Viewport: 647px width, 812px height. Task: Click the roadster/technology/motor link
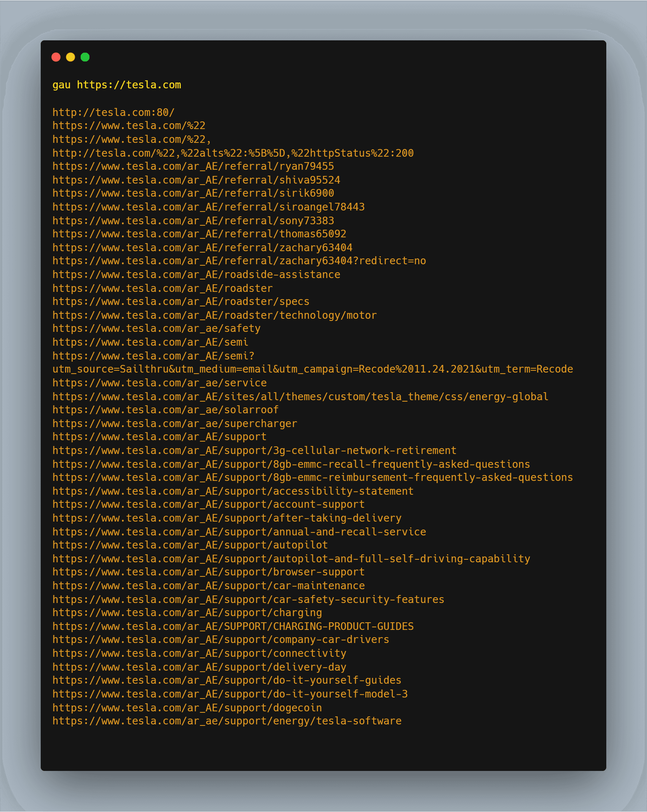214,315
